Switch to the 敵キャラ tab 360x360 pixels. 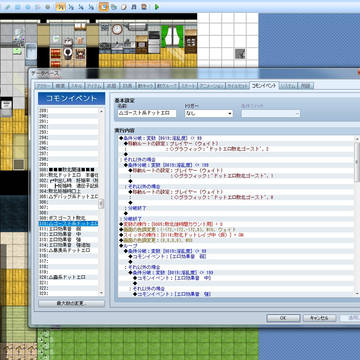tap(145, 86)
